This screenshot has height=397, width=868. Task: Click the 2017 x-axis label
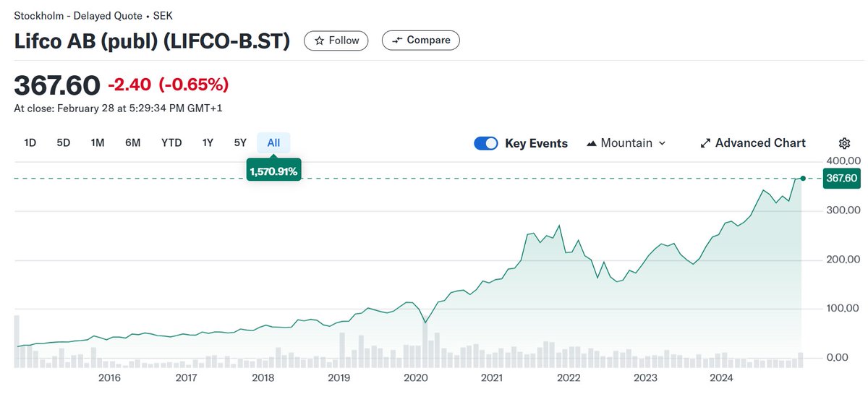click(186, 377)
